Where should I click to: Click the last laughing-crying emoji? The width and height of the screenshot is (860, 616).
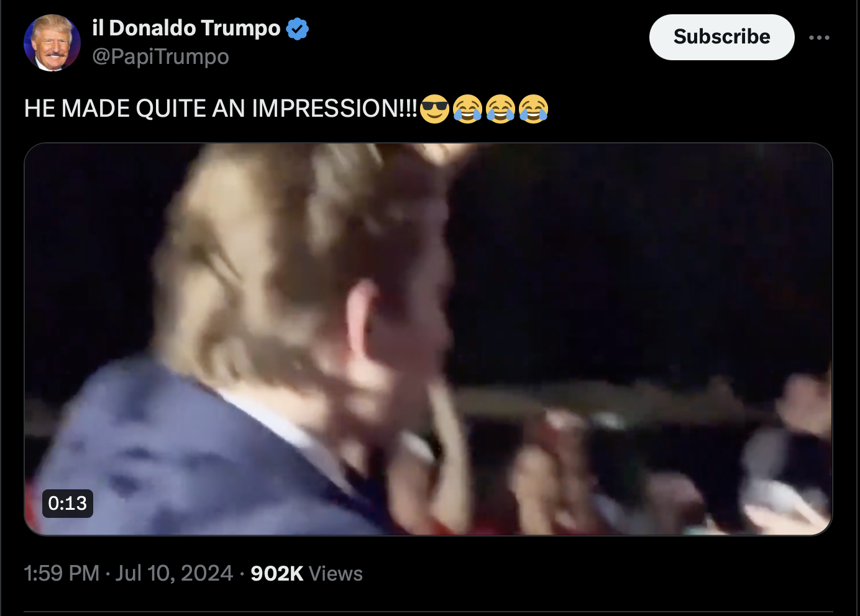tap(533, 109)
